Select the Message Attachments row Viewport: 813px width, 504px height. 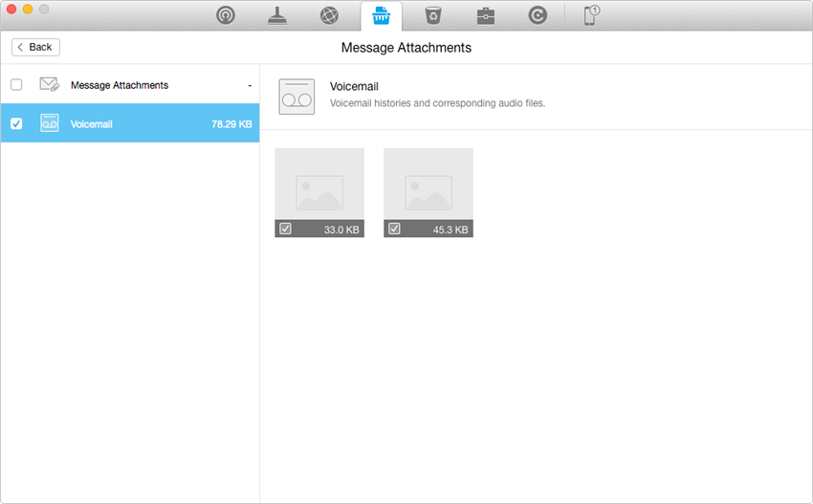[x=130, y=84]
